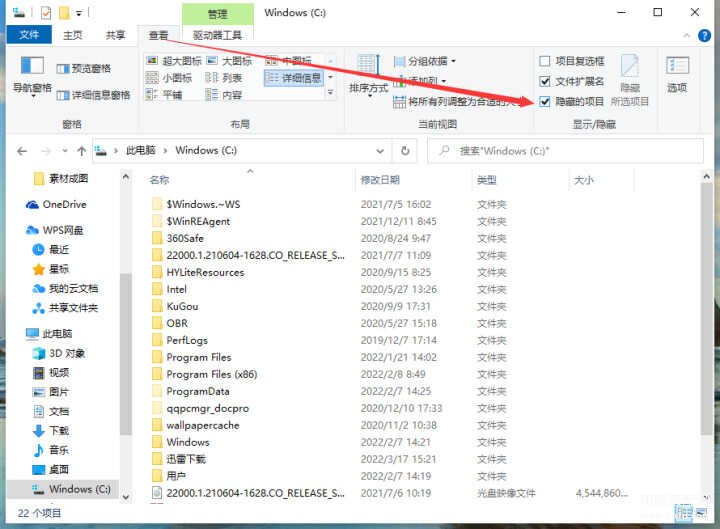This screenshot has height=529, width=720.
Task: Open 下载 downloads folder in sidebar
Action: [51, 431]
